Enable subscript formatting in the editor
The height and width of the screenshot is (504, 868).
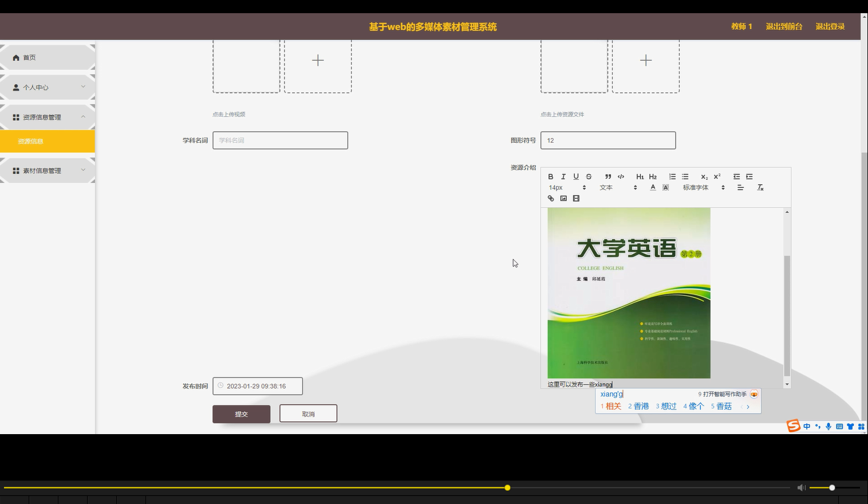click(x=704, y=176)
